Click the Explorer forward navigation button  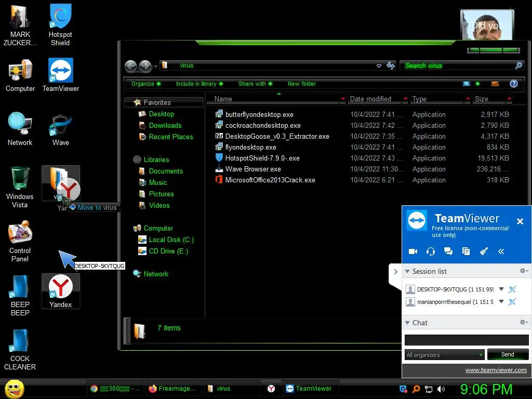pyautogui.click(x=145, y=66)
